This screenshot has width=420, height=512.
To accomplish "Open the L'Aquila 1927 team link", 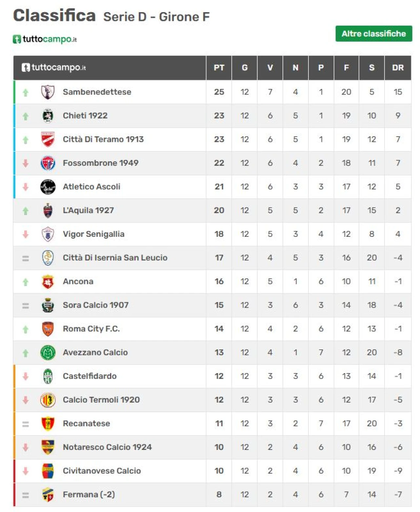I will point(88,210).
